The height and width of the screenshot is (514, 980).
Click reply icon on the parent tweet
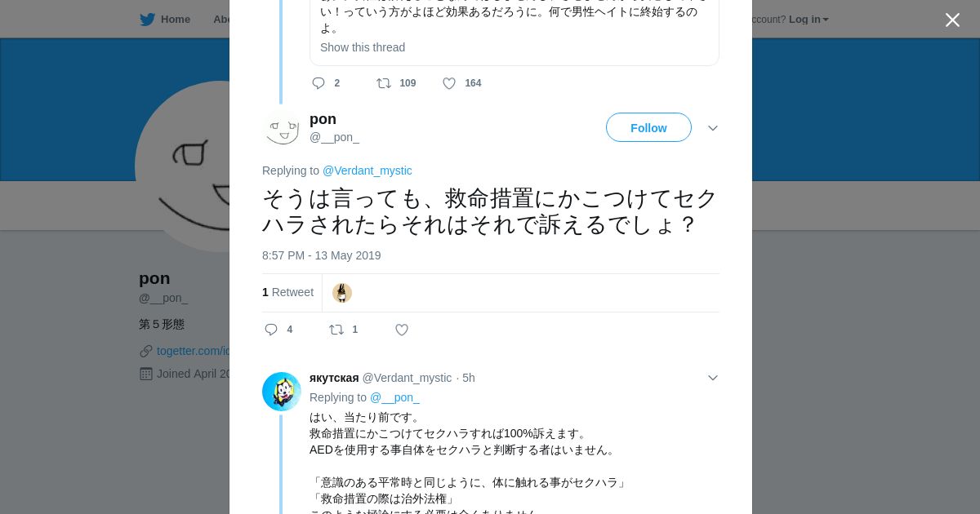click(x=318, y=83)
